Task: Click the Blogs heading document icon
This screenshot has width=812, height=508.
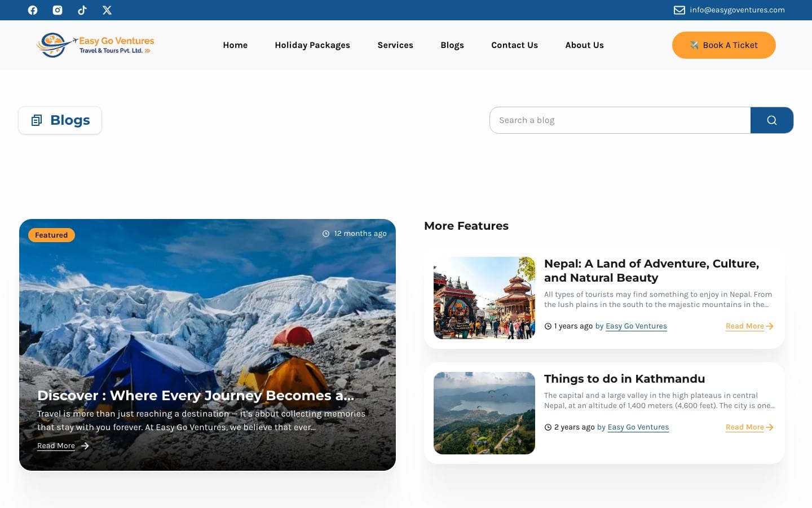Action: pyautogui.click(x=37, y=120)
